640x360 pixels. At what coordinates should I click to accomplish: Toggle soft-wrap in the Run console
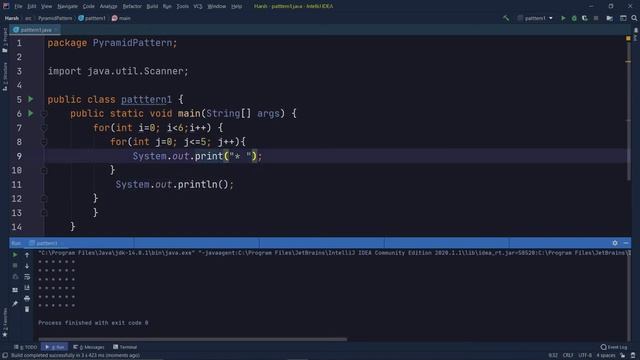point(27,277)
